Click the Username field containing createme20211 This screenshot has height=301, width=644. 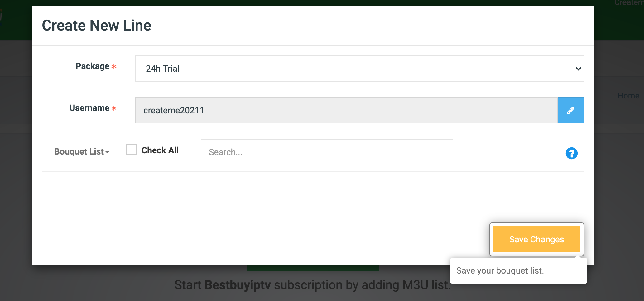(x=346, y=110)
